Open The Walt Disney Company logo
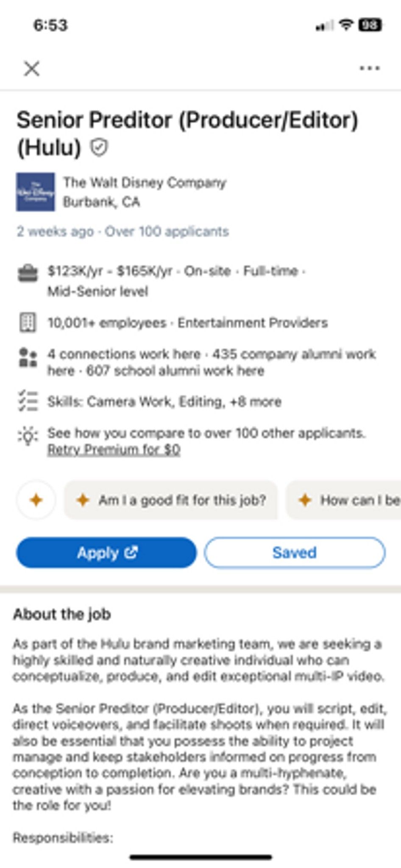Image resolution: width=401 pixels, height=868 pixels. 36,192
